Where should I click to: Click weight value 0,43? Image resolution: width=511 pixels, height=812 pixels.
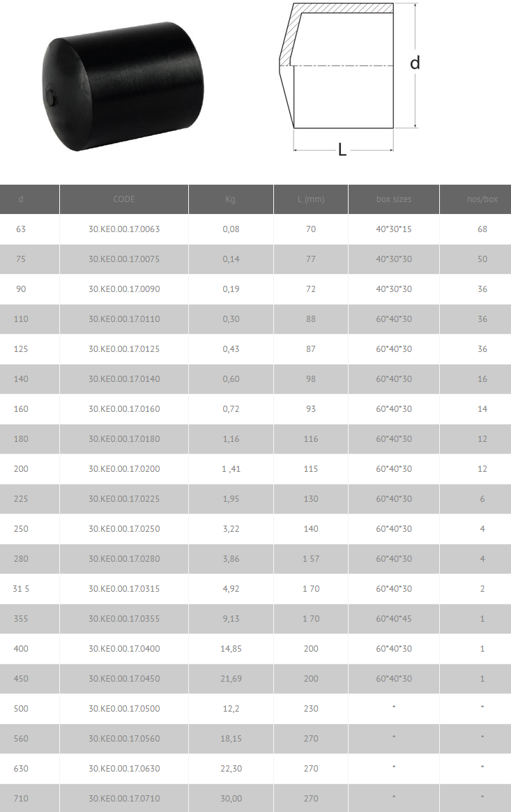(x=231, y=349)
